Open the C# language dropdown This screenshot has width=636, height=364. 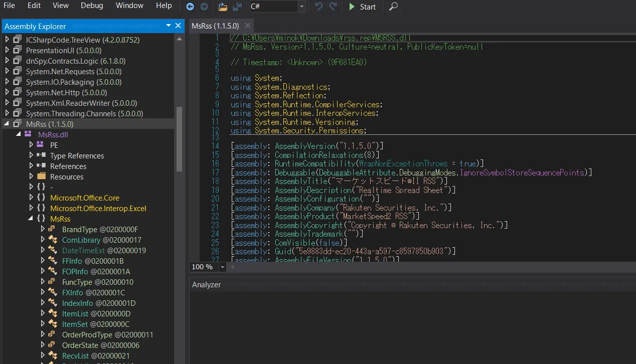click(x=301, y=7)
